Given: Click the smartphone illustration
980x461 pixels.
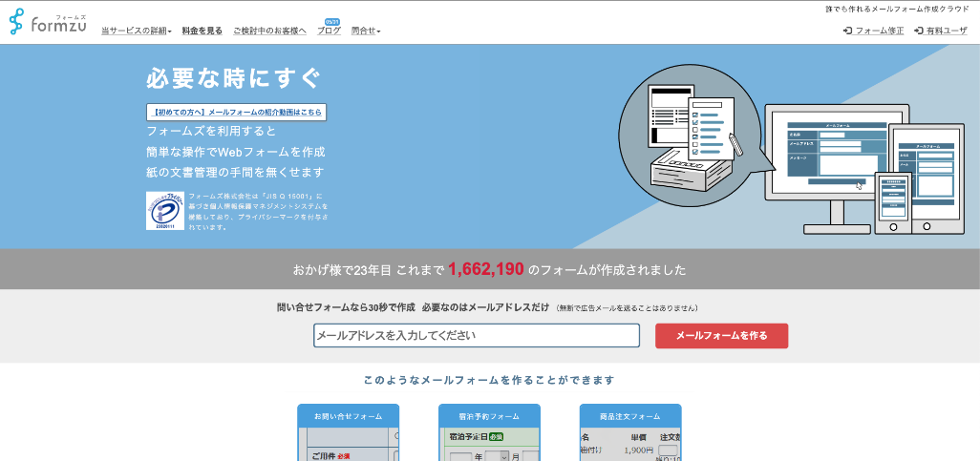Looking at the screenshot, I should point(893,203).
